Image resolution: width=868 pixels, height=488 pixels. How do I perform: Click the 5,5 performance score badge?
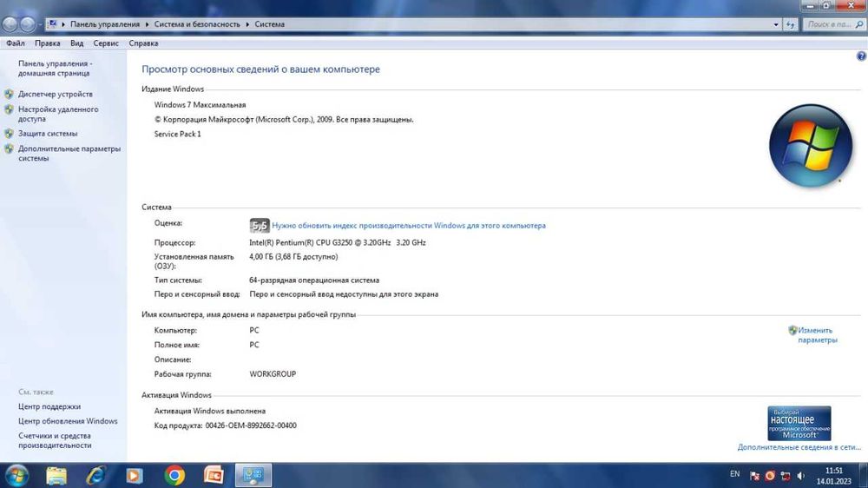259,226
